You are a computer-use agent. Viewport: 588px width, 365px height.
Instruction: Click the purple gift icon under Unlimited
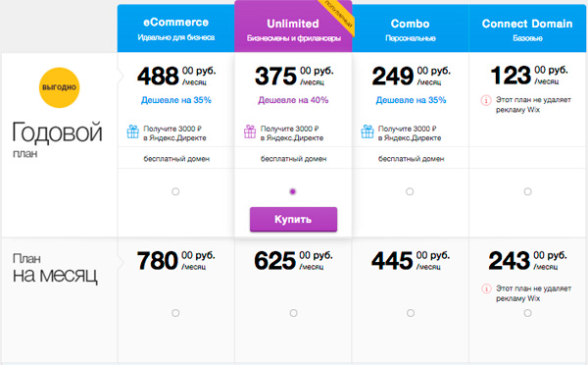(x=250, y=131)
